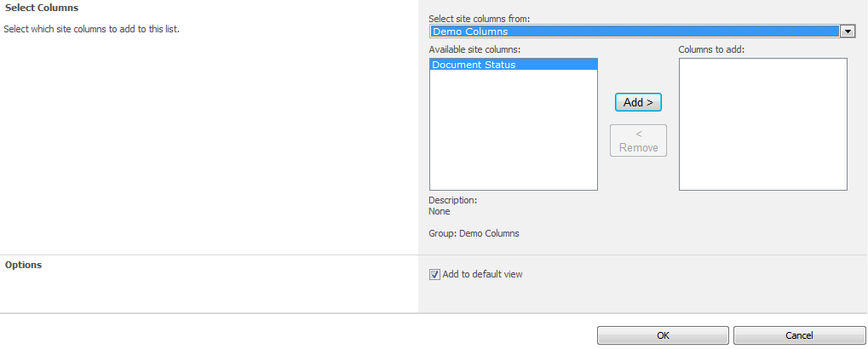Viewport: 868px width, 349px height.
Task: Click the Select Columns section heading
Action: pos(42,8)
